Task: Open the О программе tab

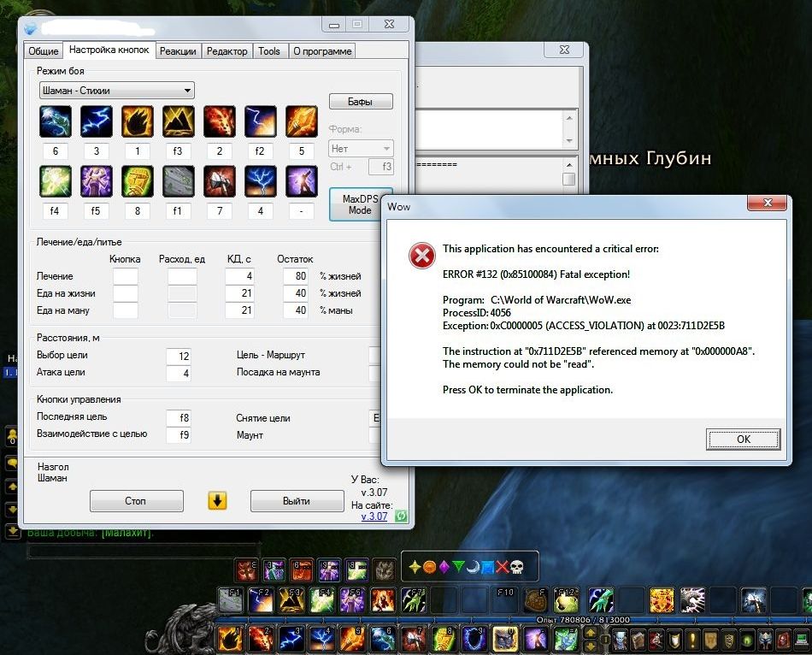Action: tap(322, 51)
